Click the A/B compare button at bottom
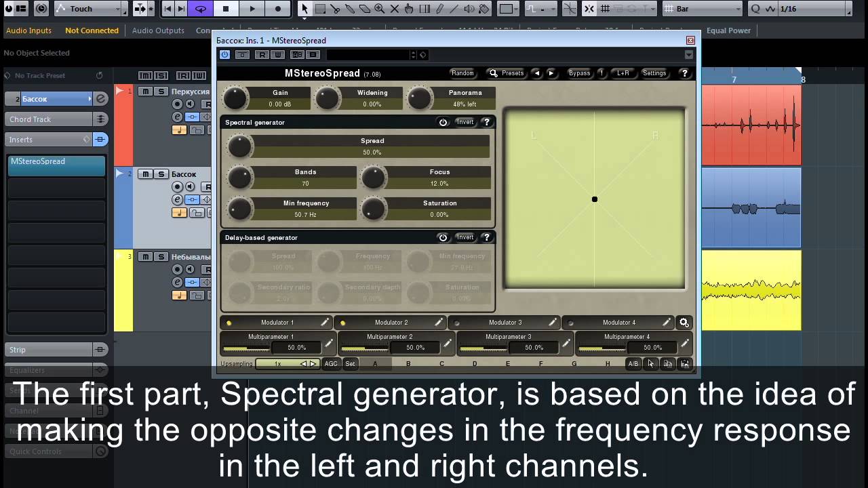 click(633, 364)
